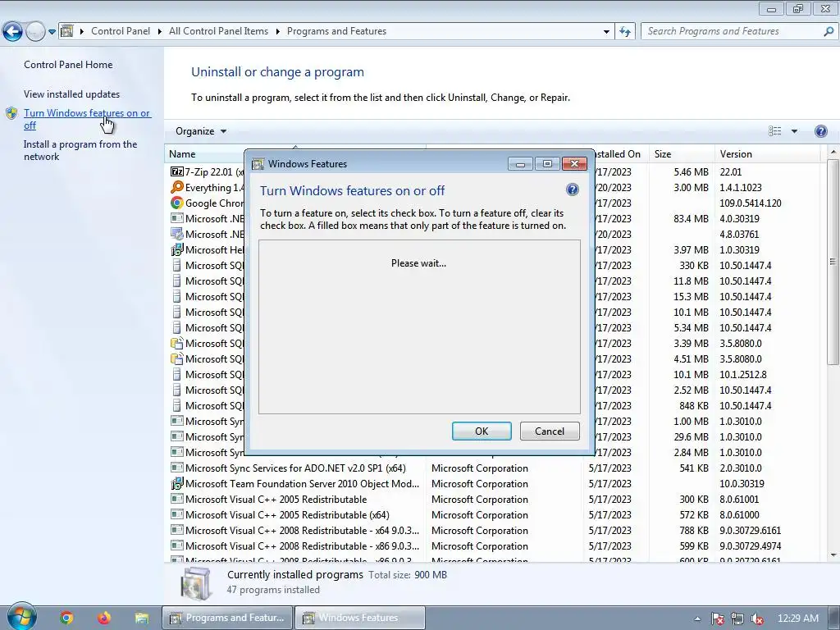Screen dimensions: 840x630
Task: Click the muted volume tray icon
Action: point(757,619)
